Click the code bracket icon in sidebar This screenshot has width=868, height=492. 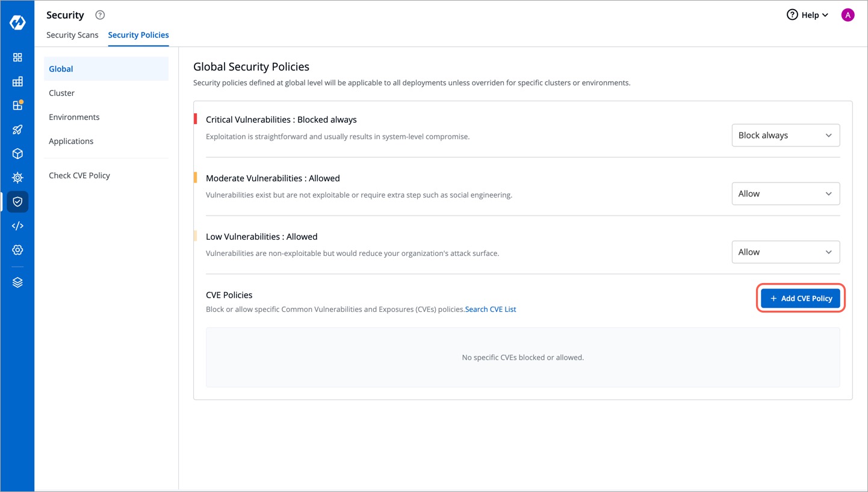click(17, 226)
